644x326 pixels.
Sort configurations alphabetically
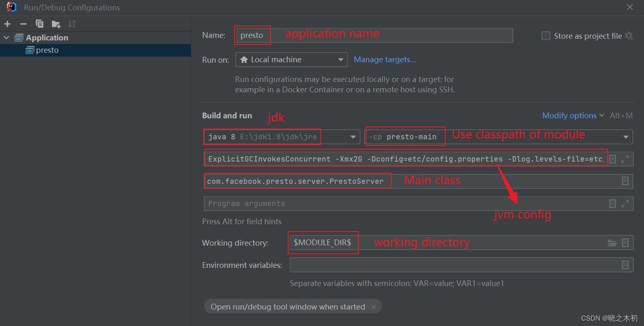72,24
